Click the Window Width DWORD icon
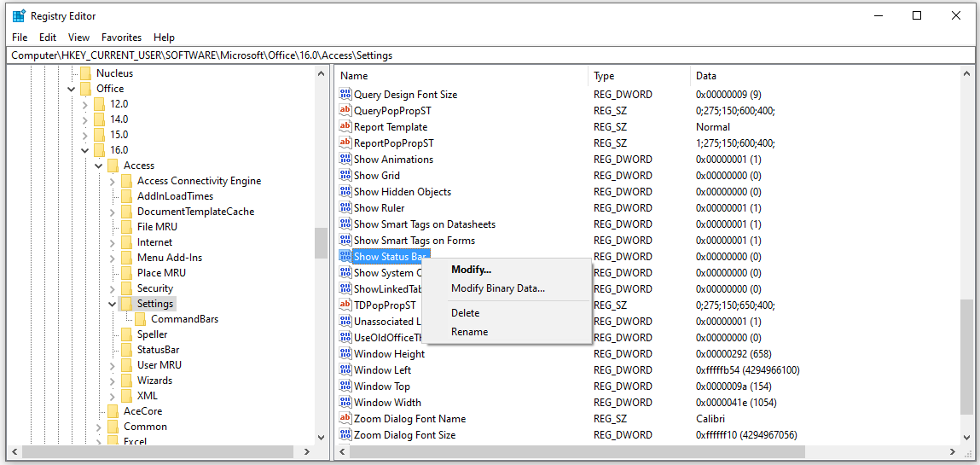This screenshot has width=980, height=465. coord(345,403)
